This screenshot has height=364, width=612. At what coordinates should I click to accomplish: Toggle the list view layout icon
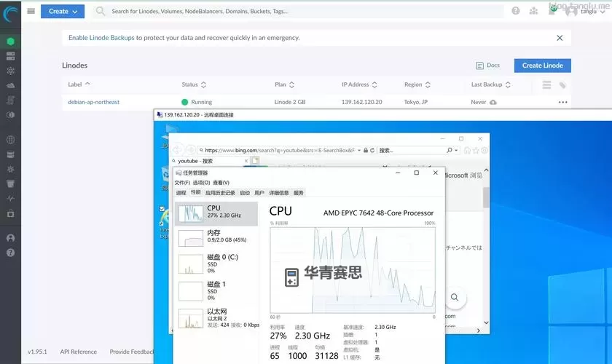tap(546, 84)
